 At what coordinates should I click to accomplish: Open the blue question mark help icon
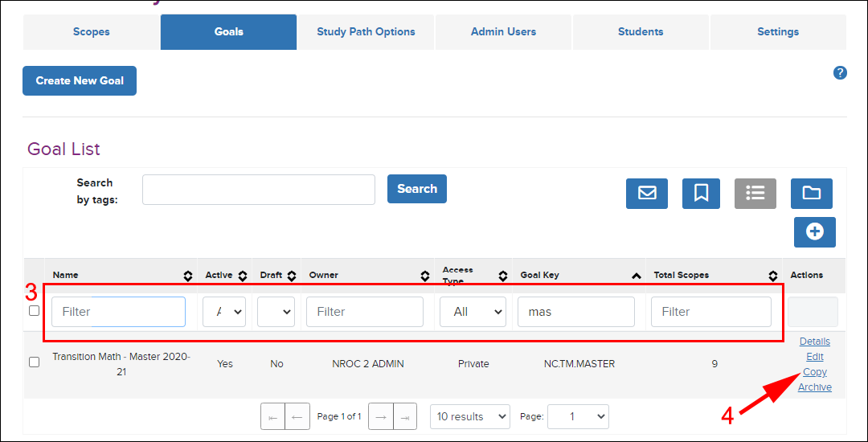[840, 73]
